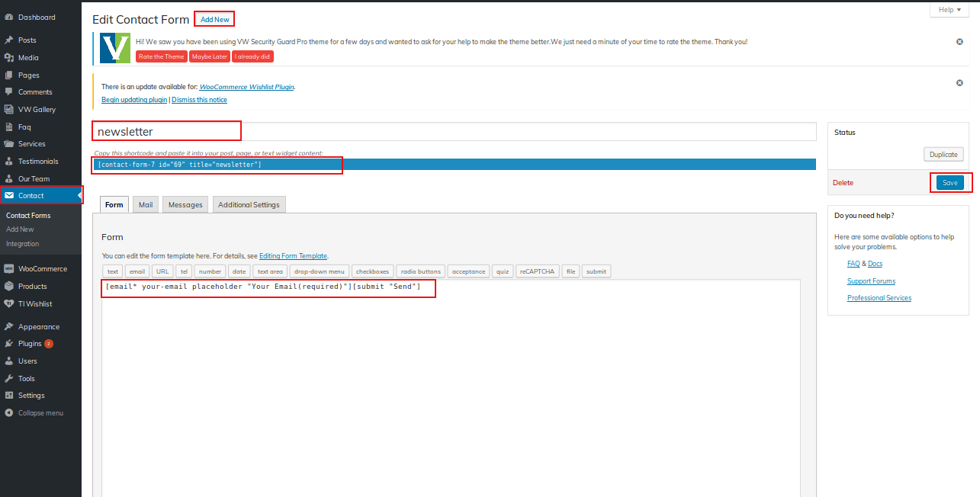
Task: Insert a checkboxes form tag
Action: [372, 271]
